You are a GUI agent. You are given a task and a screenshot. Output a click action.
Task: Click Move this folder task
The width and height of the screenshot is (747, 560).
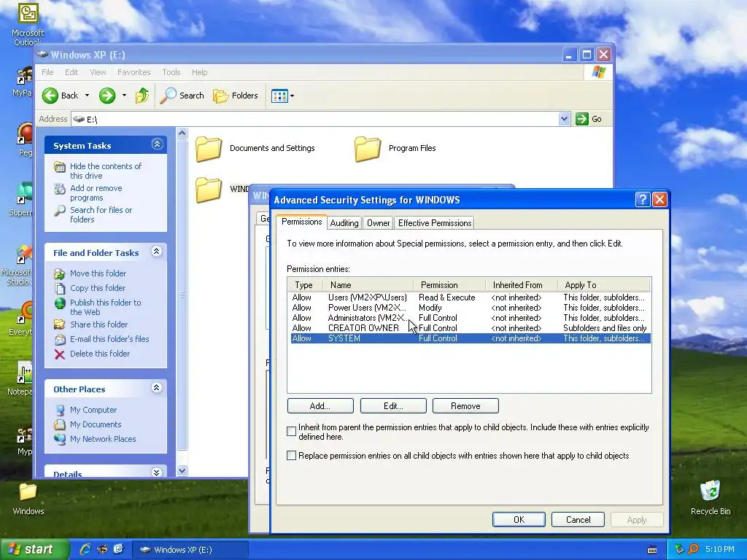(98, 273)
